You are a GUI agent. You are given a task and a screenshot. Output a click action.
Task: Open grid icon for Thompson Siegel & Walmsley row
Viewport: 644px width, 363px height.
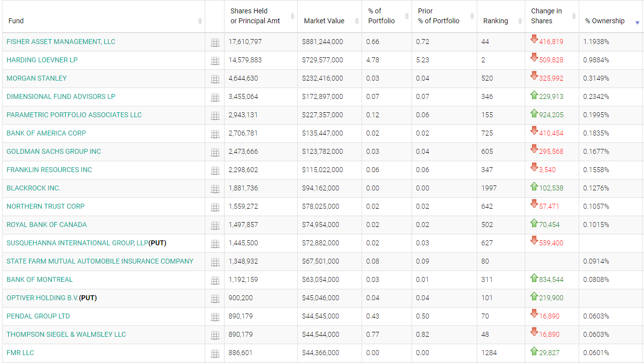[x=215, y=335]
